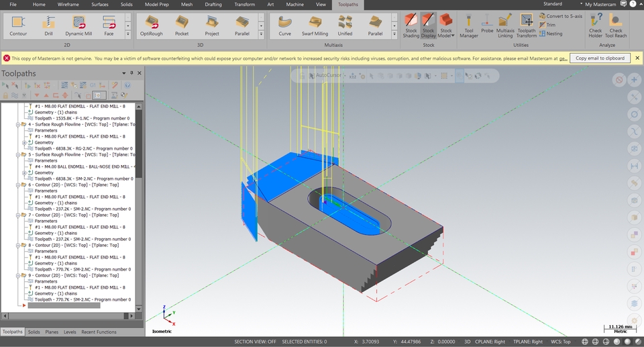Select the Pocket 3D toolpath
The width and height of the screenshot is (644, 347).
point(182,26)
